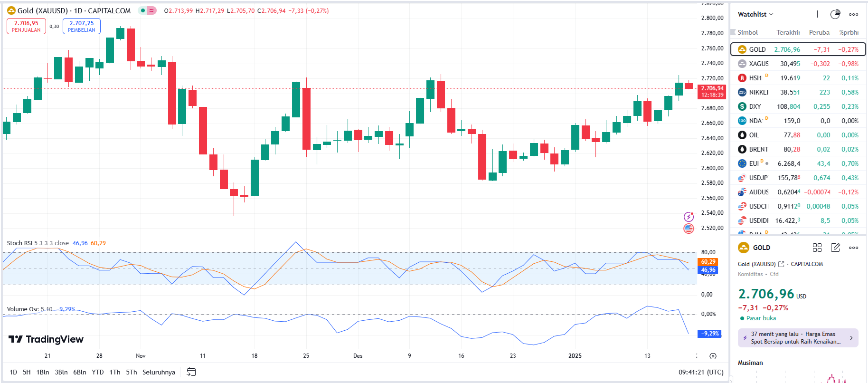Open the go-to-date calendar icon
This screenshot has width=868, height=383.
pyautogui.click(x=191, y=372)
